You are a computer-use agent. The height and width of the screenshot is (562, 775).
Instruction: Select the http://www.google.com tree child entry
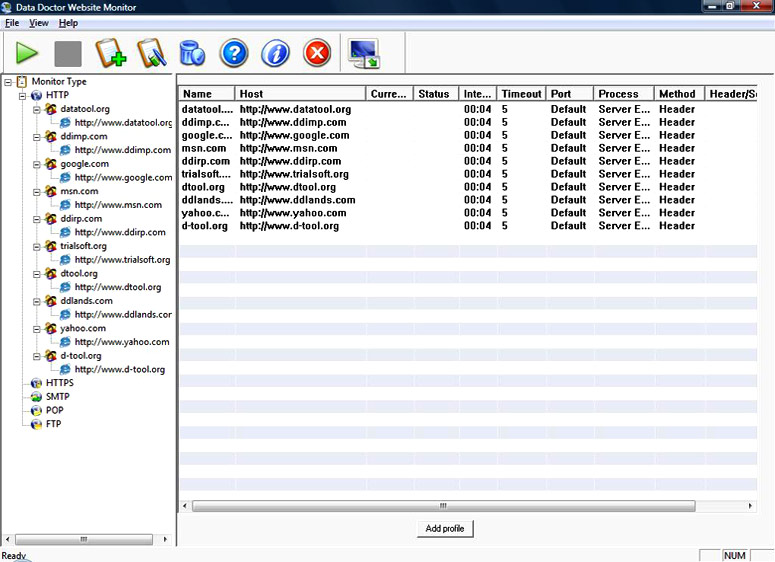tap(123, 177)
